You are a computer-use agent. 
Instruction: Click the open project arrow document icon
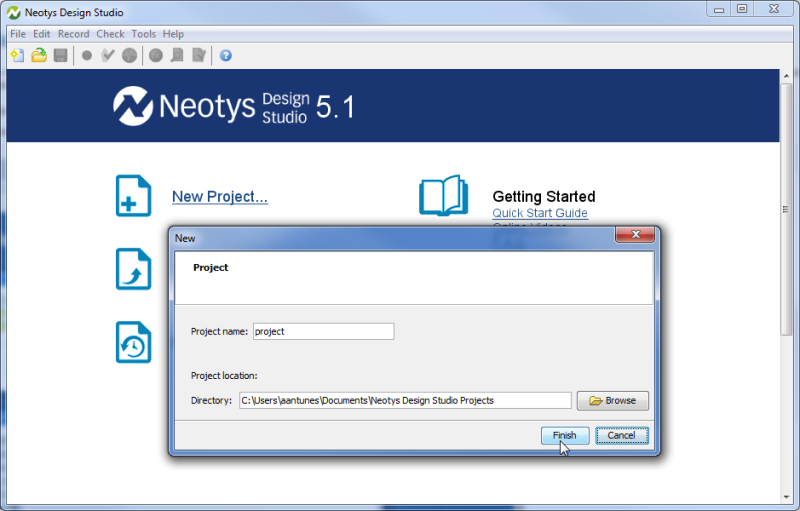point(133,269)
